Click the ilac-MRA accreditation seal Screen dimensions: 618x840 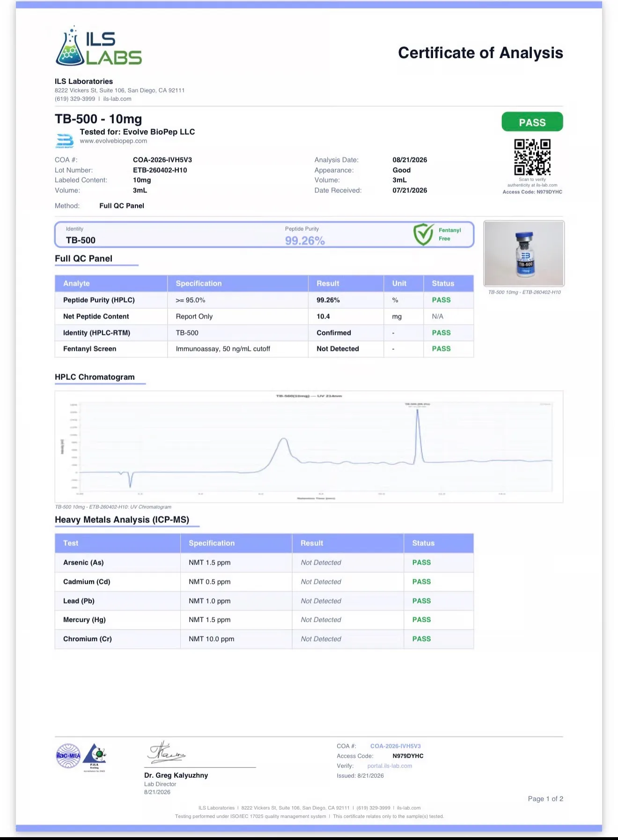(68, 756)
